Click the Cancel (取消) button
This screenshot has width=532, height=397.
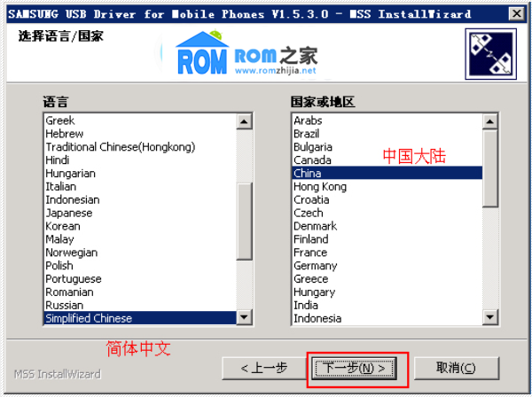(456, 368)
